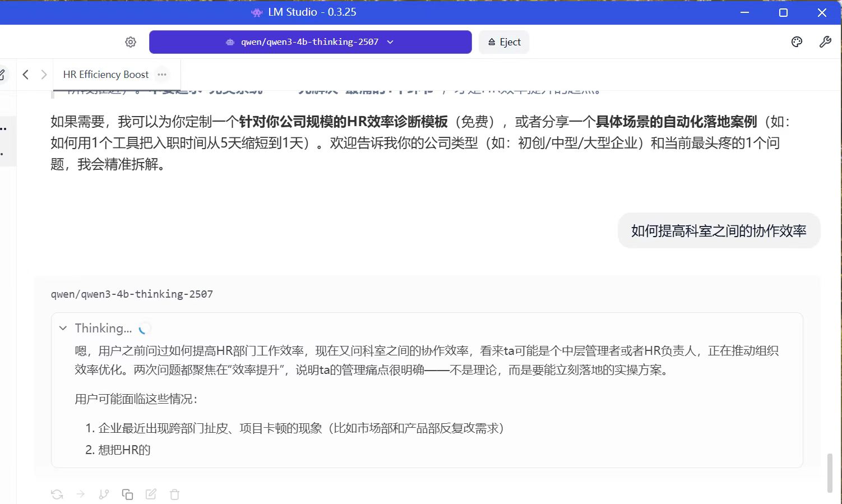This screenshot has width=842, height=504.
Task: Delete the assistant message with trash icon
Action: pyautogui.click(x=174, y=494)
